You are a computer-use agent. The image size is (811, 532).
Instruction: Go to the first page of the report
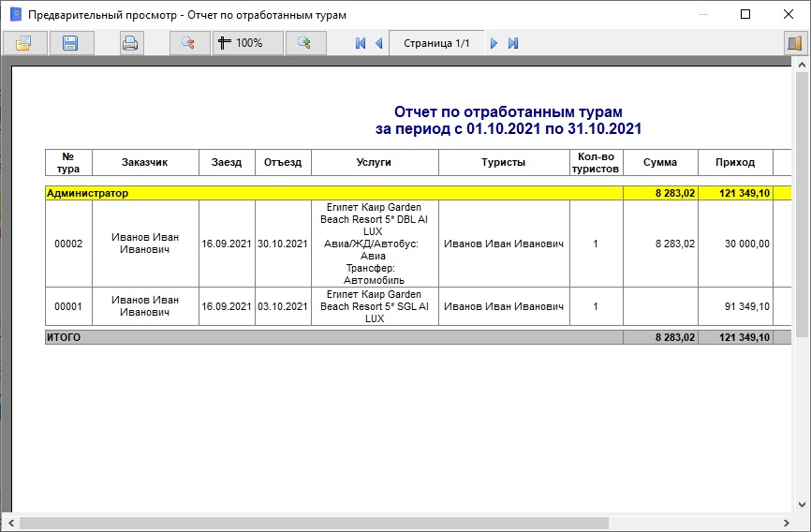(361, 43)
